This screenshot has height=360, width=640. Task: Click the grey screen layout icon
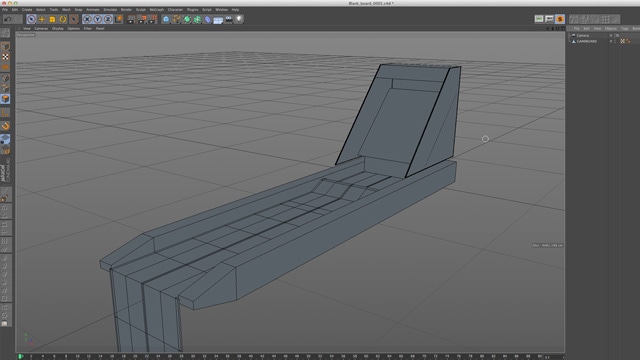click(x=549, y=19)
